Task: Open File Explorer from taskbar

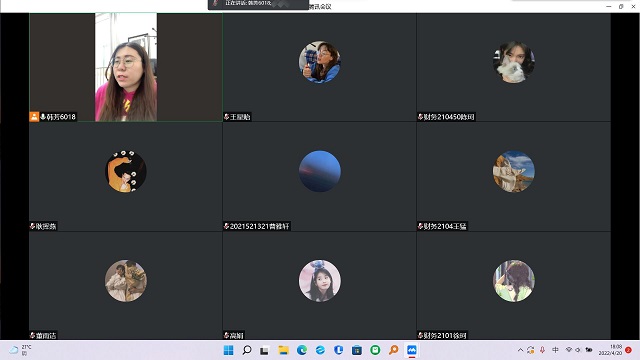Action: [x=283, y=350]
